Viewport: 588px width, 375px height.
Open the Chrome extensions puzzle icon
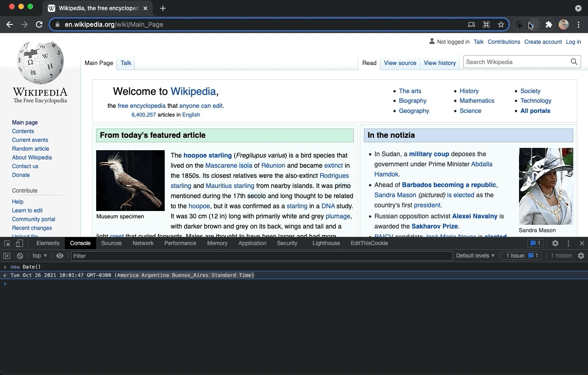[x=548, y=24]
